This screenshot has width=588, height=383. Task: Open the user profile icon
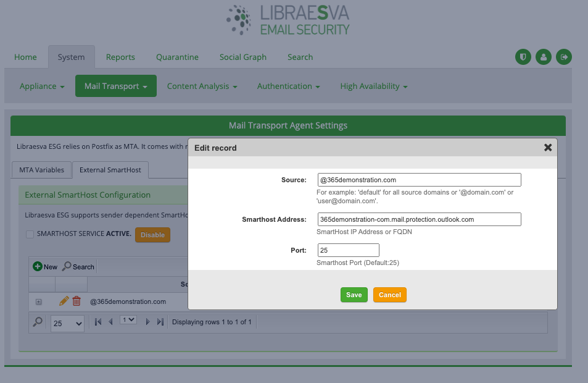[x=544, y=57]
